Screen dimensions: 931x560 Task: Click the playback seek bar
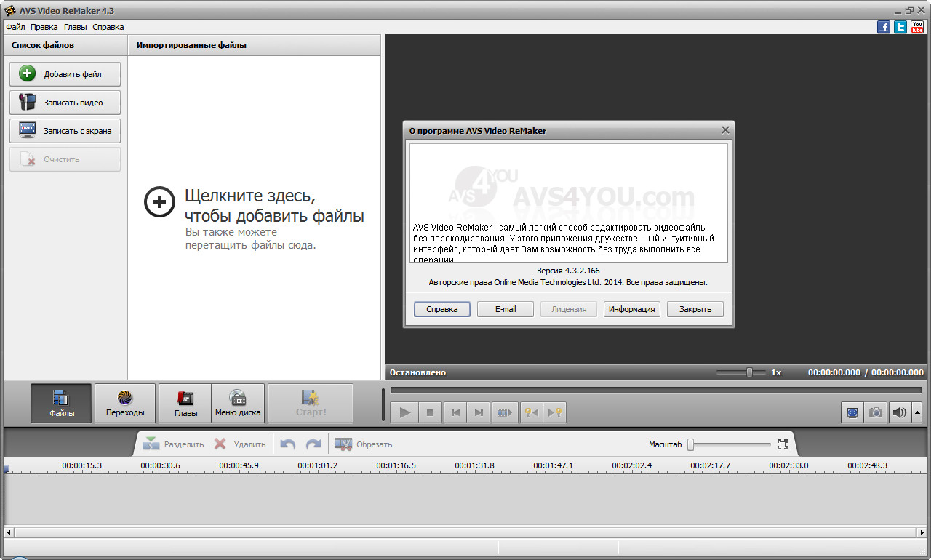[656, 391]
